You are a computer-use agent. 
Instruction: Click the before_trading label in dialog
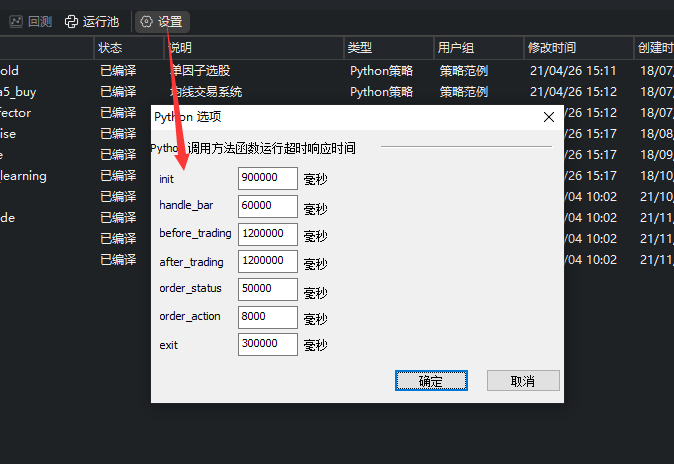(x=195, y=233)
